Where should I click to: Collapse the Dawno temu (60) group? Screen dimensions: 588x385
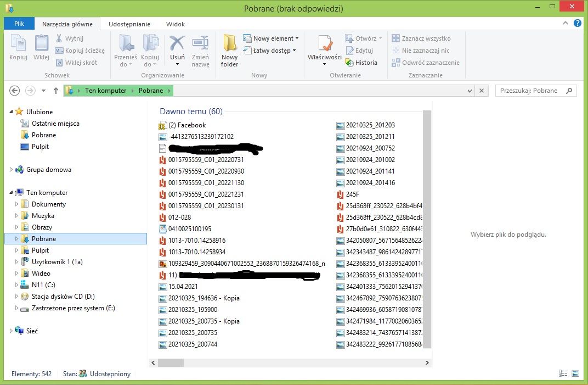[191, 111]
